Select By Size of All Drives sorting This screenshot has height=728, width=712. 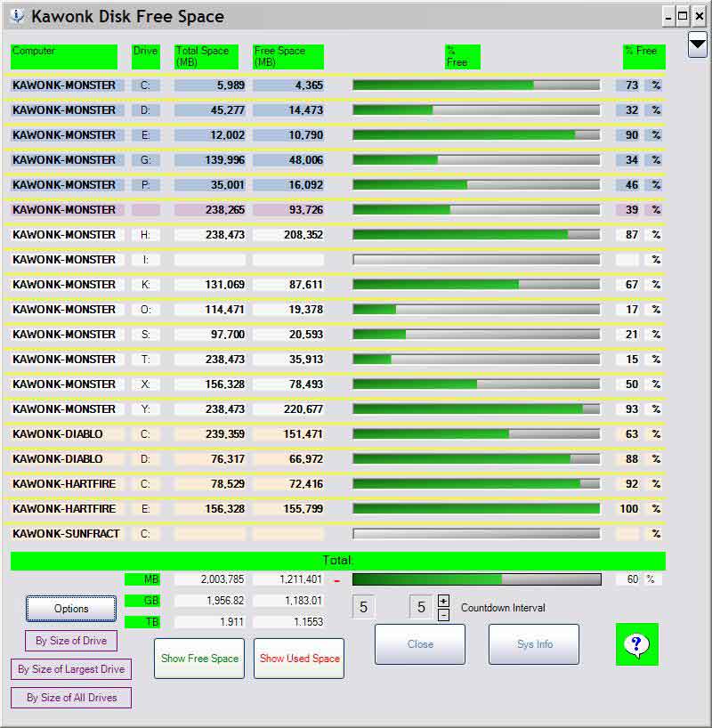click(71, 698)
